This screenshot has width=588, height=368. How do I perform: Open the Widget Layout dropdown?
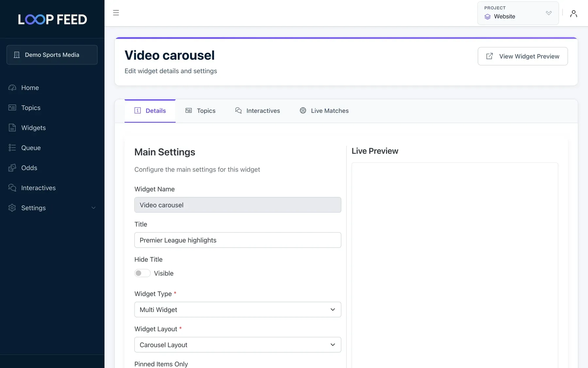coord(238,345)
